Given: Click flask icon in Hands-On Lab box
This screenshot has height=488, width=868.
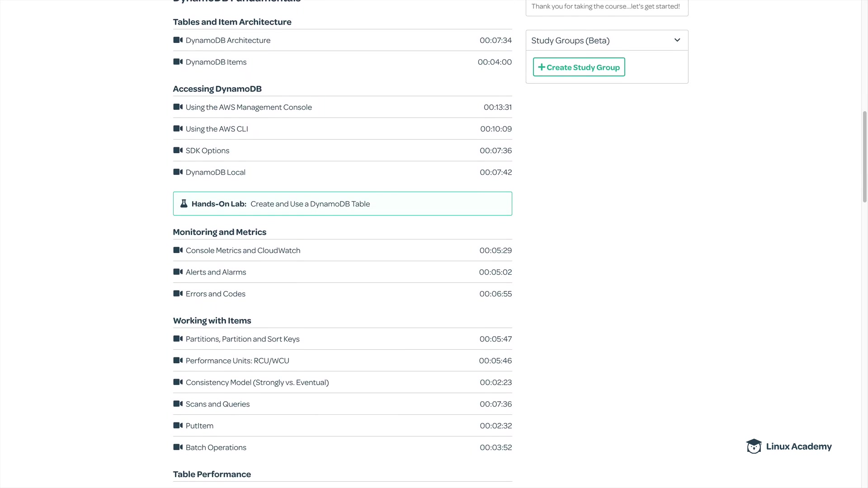Looking at the screenshot, I should [184, 204].
